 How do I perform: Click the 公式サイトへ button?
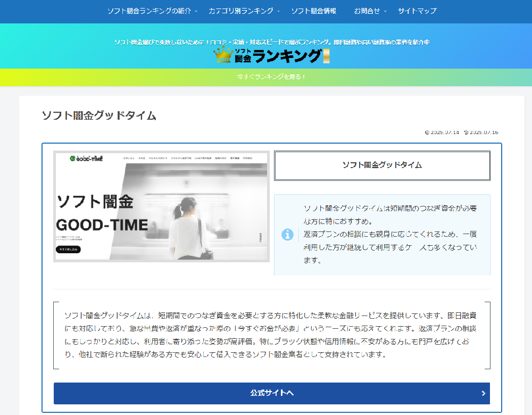[x=271, y=393]
